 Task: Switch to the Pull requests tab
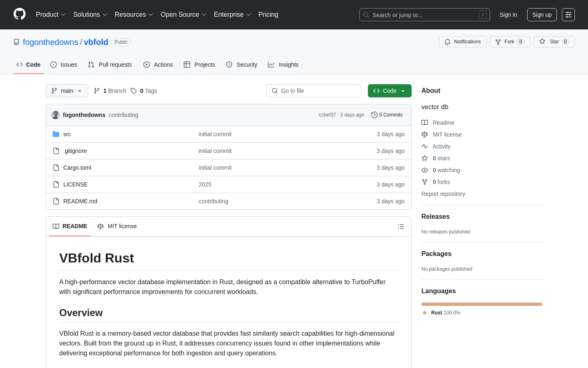click(110, 65)
